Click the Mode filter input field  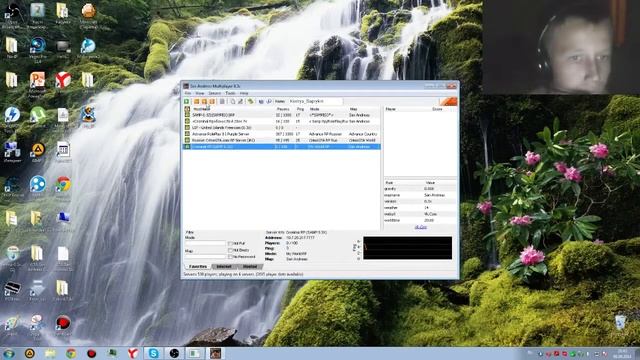[x=205, y=243]
